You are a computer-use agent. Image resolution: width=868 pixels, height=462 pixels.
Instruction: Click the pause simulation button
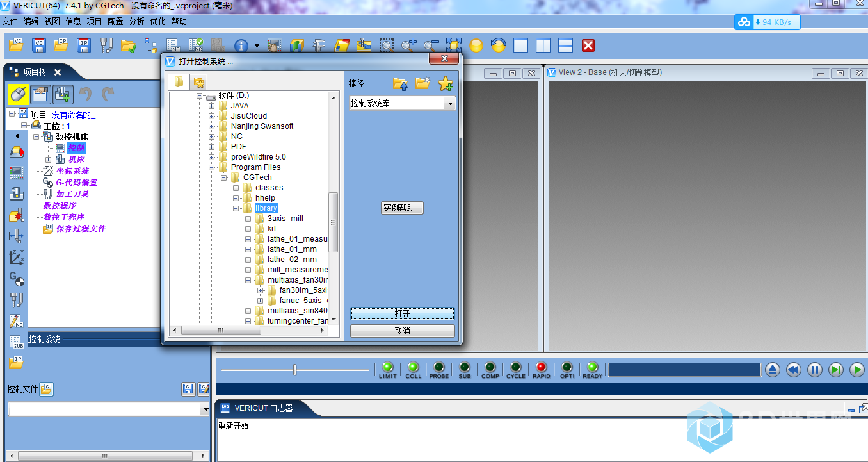[814, 370]
